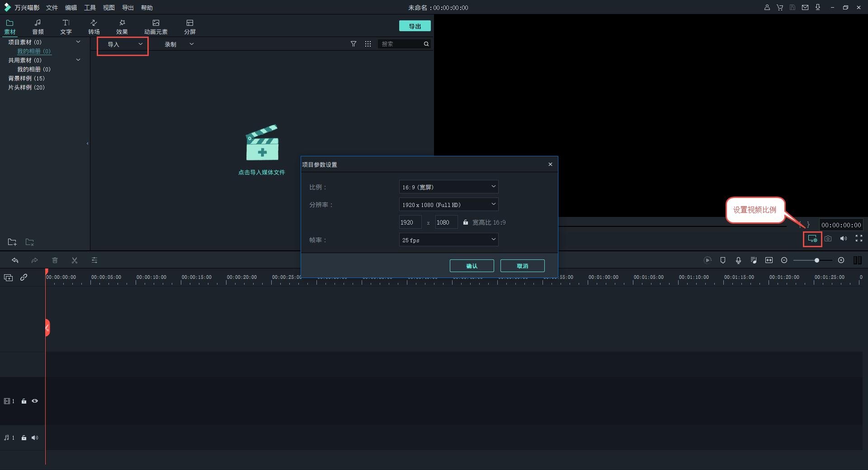
Task: Click the filter funnel icon in media panel
Action: coord(354,44)
